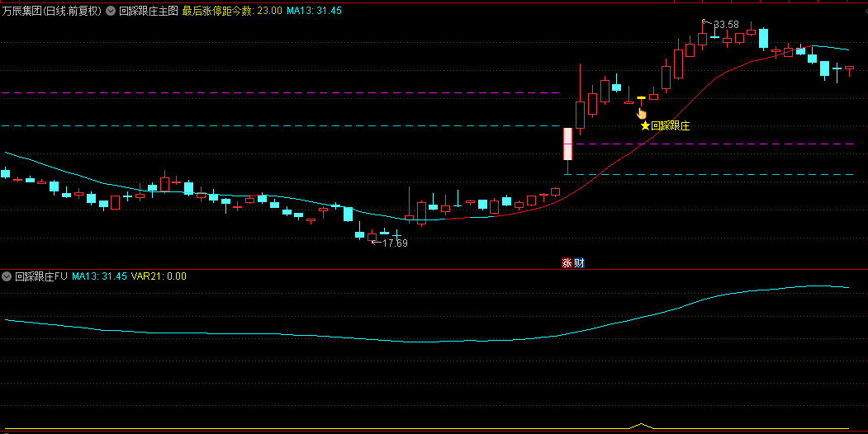This screenshot has height=434, width=868.
Task: Open the 回踩跟庄FU sub-indicator dropdown arrow
Action: (7, 276)
